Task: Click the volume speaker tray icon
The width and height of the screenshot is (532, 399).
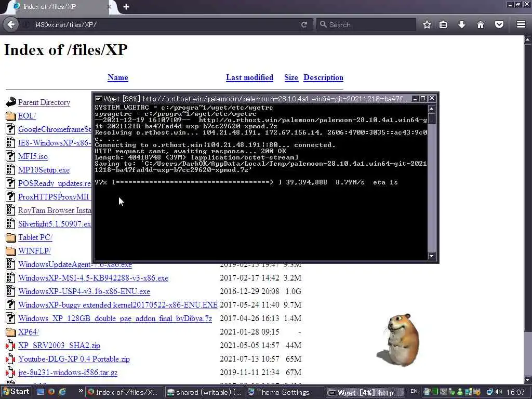Action: click(x=499, y=392)
